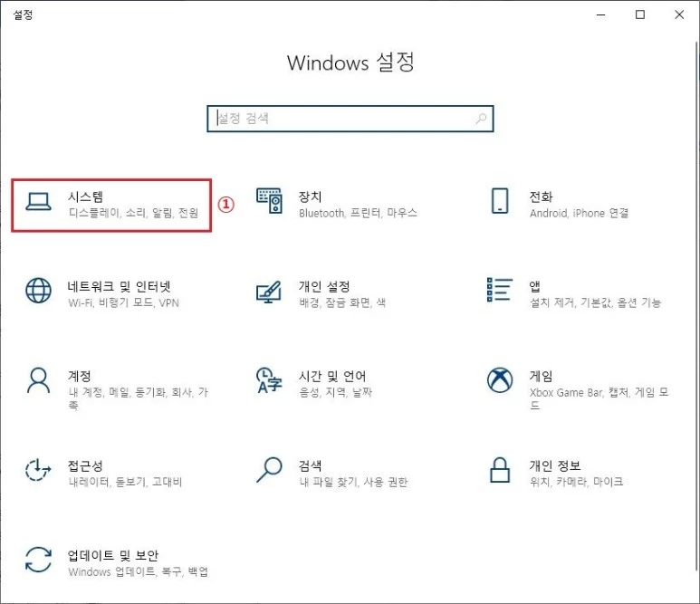Click description 디스플레이, 소리, 알림, 전원

pyautogui.click(x=133, y=213)
